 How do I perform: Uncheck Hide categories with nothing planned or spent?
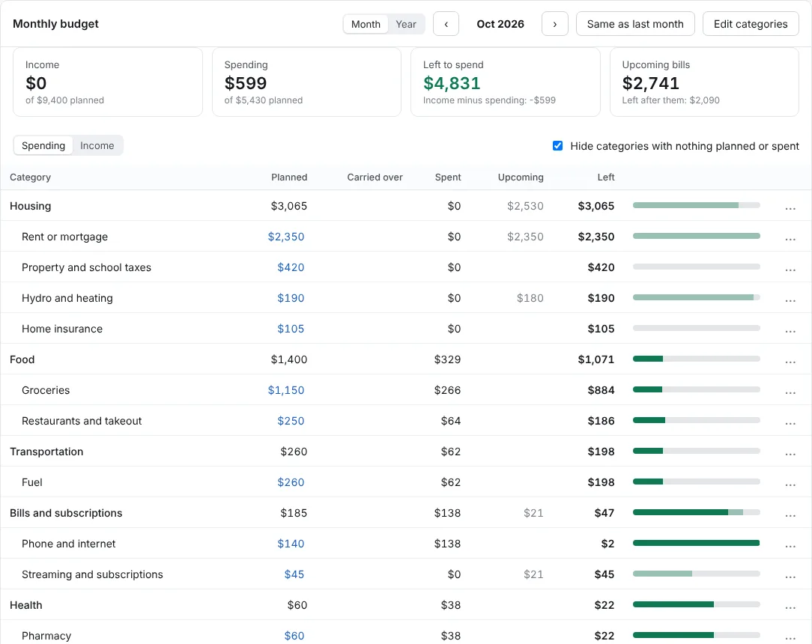pos(558,146)
